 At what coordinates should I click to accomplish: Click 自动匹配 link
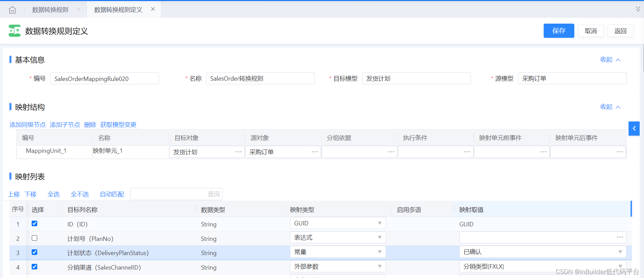[112, 194]
